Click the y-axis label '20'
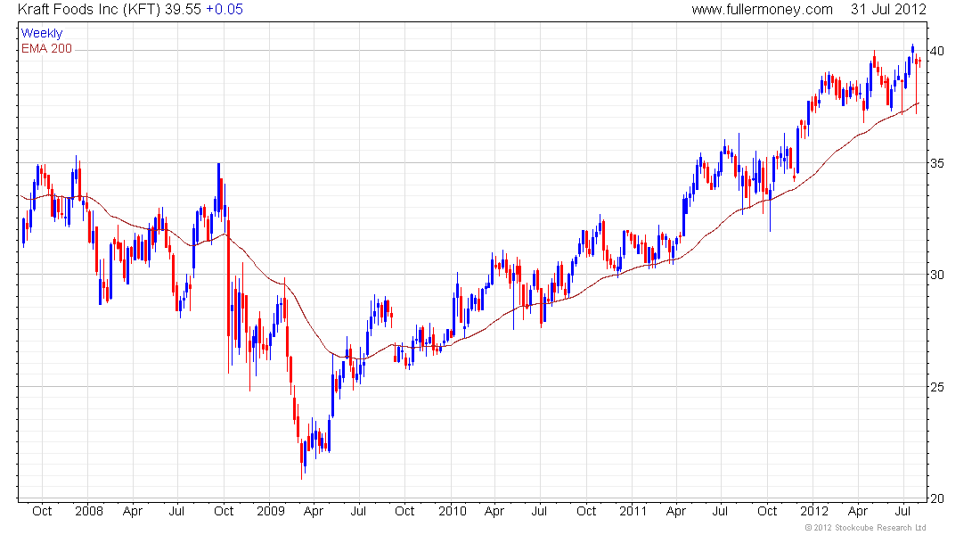This screenshot has width=980, height=535. (937, 498)
